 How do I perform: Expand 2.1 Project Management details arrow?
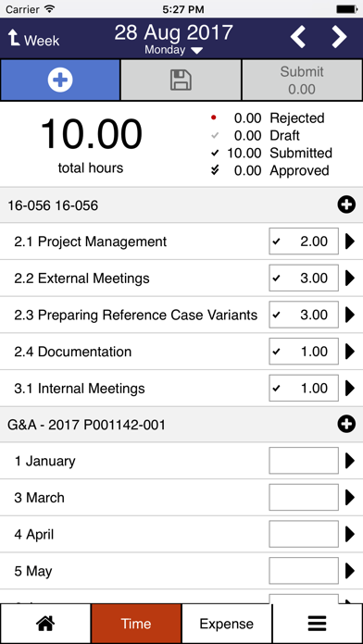click(350, 241)
